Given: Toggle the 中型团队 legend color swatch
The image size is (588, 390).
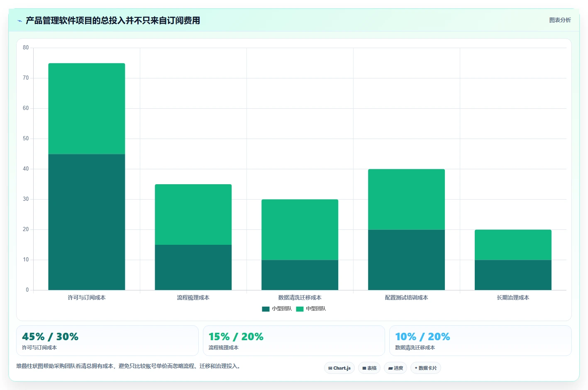Looking at the screenshot, I should [300, 309].
